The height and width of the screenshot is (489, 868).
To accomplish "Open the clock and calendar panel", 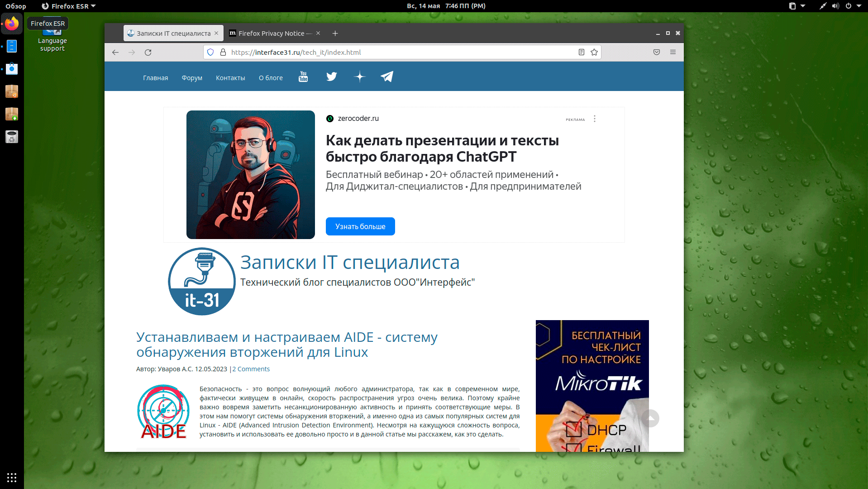I will 446,6.
